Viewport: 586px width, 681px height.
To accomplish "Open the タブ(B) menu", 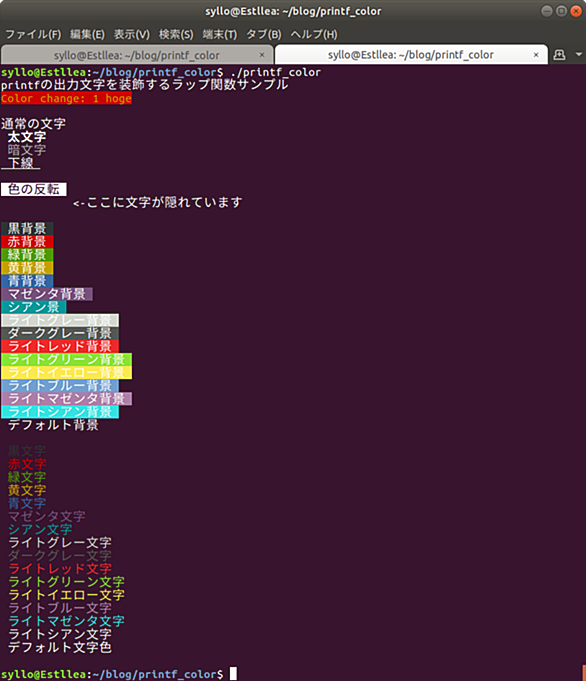I will (x=264, y=34).
